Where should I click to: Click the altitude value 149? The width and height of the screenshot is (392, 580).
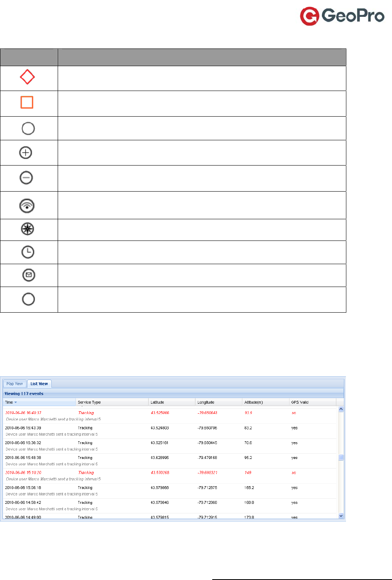(x=248, y=473)
